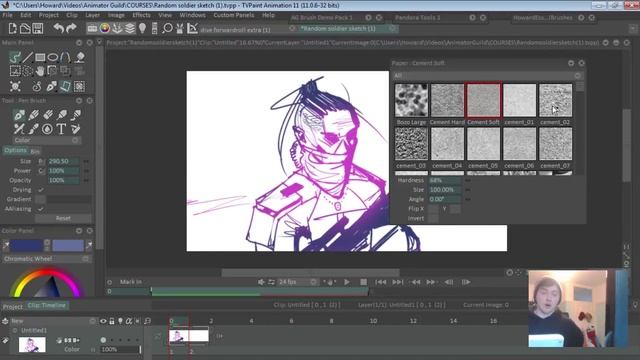640x360 pixels.
Task: Select the text T tool
Action: click(61, 129)
